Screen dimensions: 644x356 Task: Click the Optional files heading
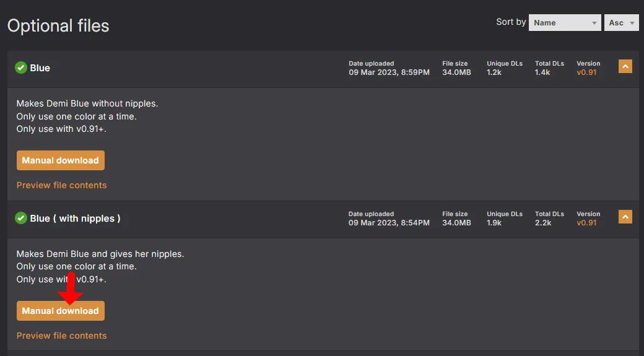coord(58,26)
